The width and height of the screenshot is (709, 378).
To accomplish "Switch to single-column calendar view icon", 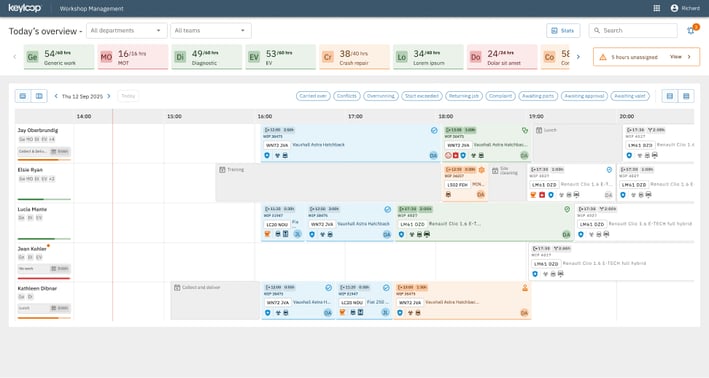I will (x=23, y=96).
